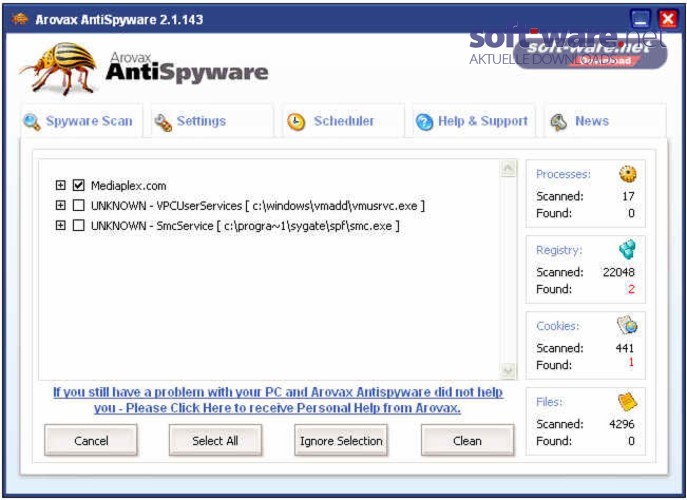
Task: Click the Registry cubes icon
Action: pos(627,249)
